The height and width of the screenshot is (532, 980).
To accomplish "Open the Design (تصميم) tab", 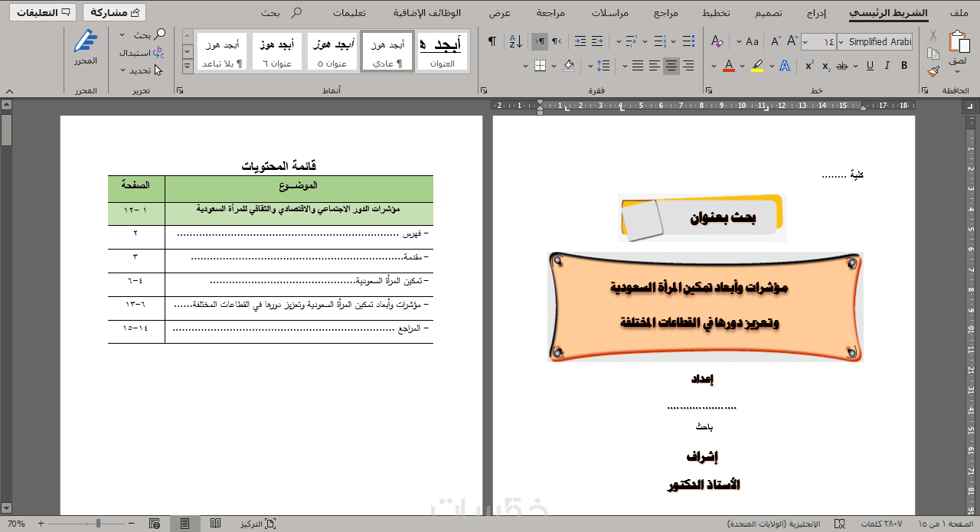I will click(768, 13).
